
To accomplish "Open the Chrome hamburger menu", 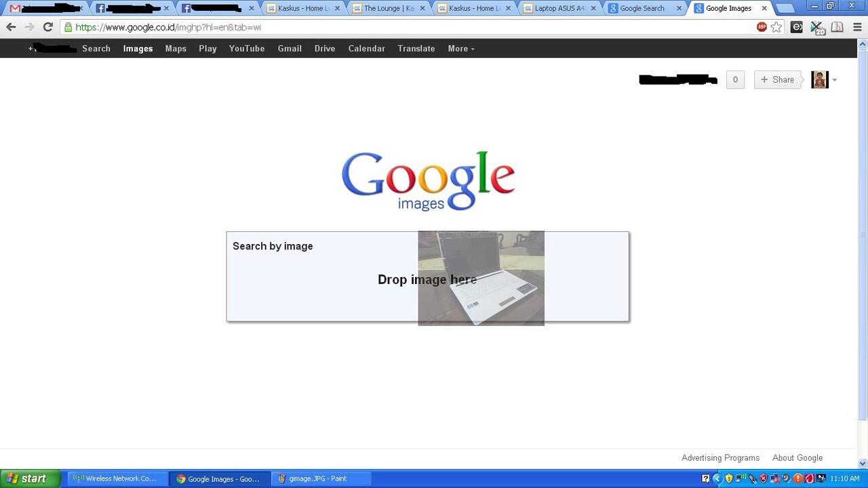I will tap(858, 27).
